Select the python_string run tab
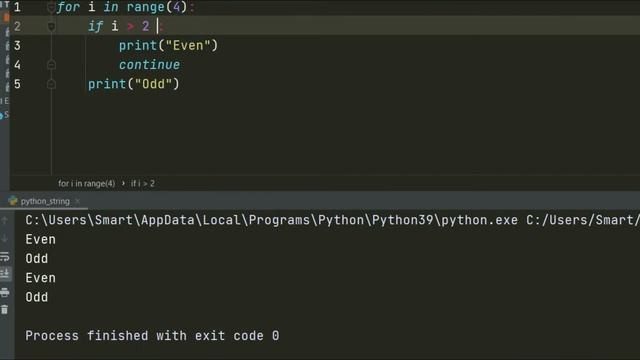This screenshot has width=640, height=360. [x=45, y=201]
